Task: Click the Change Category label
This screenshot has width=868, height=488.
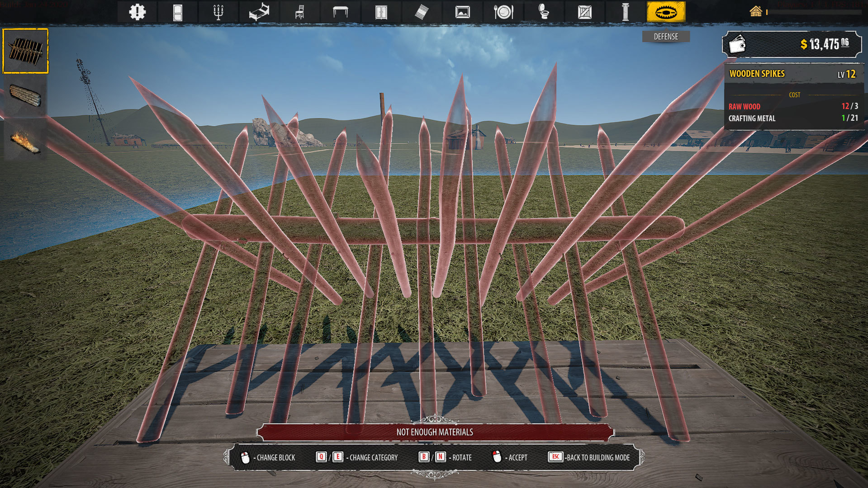Action: pos(374,458)
